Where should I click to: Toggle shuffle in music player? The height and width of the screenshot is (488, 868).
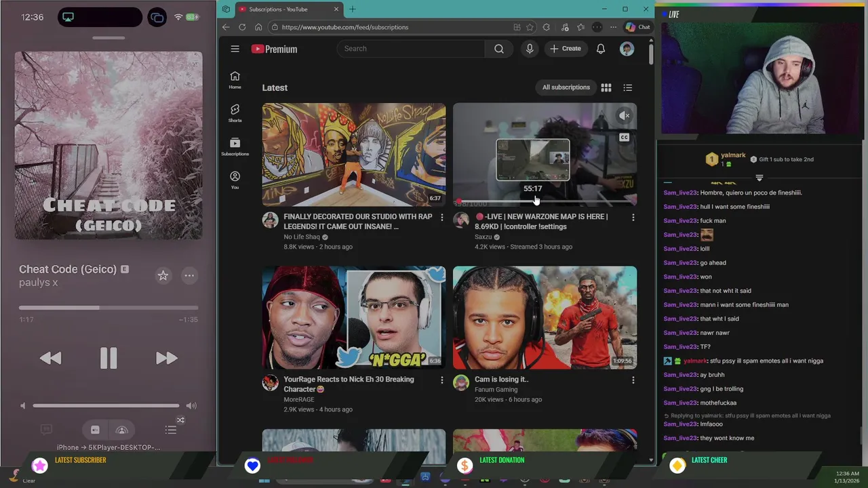pos(180,420)
